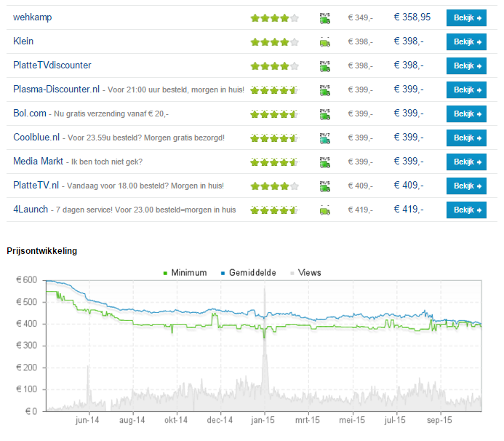Screen dimensions: 504x441
Task: Click the delivery truck icon for Klein
Action: pos(325,42)
